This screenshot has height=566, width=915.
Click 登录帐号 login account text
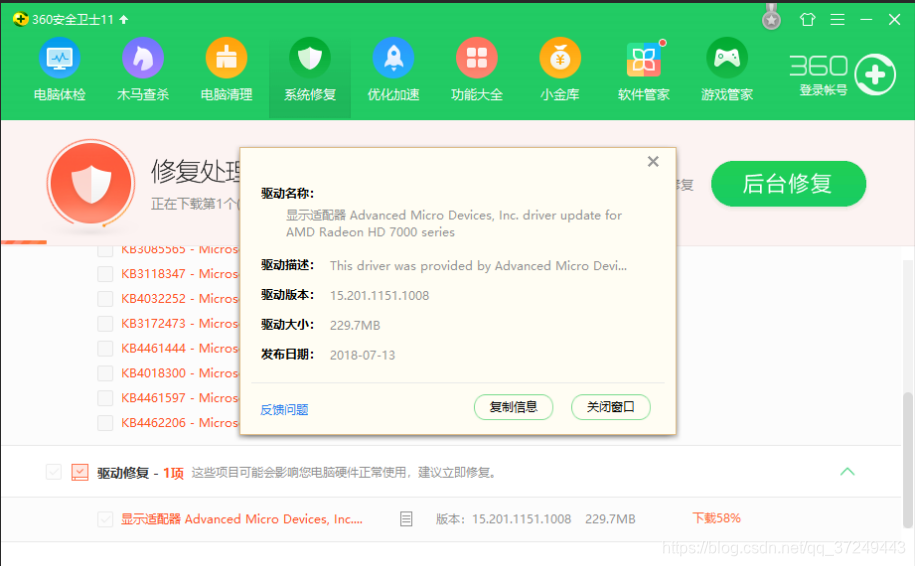(x=823, y=90)
